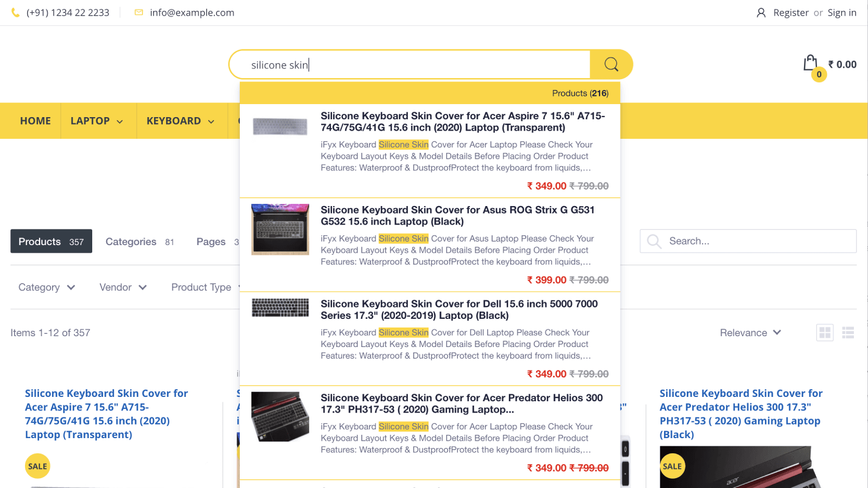This screenshot has width=868, height=488.
Task: Click the SALE badge on Acer Aspire product
Action: (x=37, y=466)
